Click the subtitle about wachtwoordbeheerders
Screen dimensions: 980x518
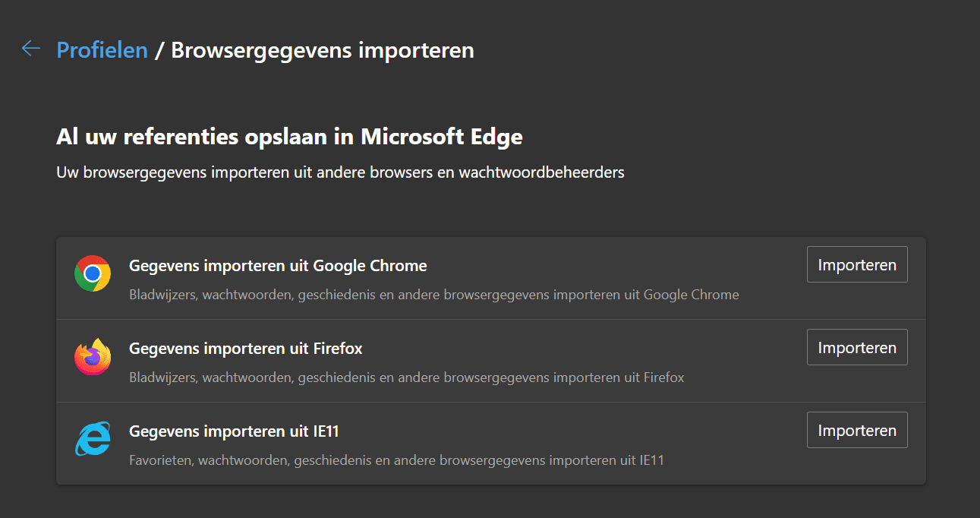pos(340,172)
